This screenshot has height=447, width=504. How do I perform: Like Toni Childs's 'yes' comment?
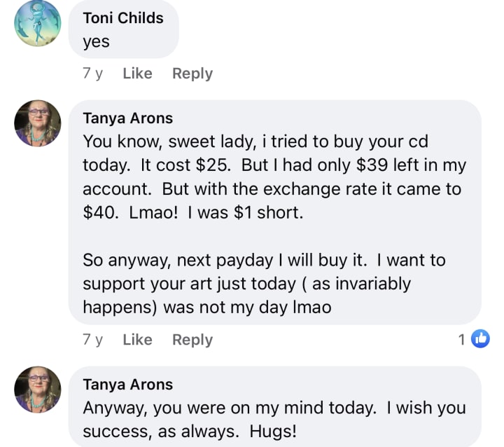[137, 74]
